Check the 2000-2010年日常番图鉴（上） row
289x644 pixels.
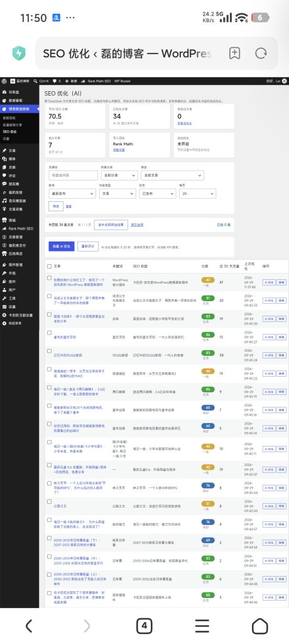(49, 575)
